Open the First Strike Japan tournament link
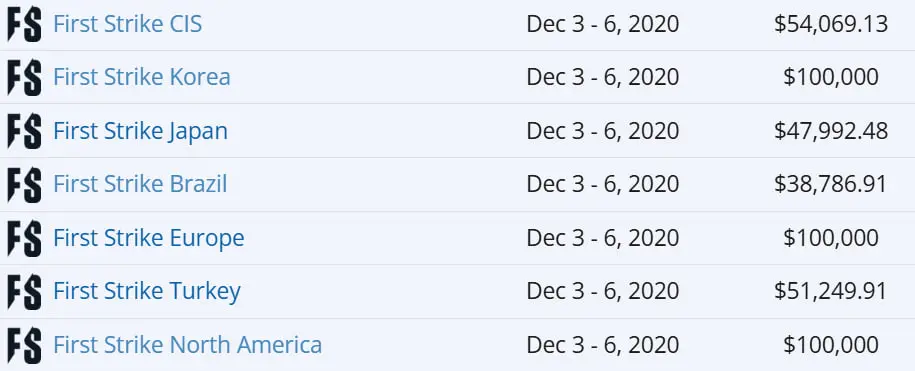This screenshot has height=371, width=915. (140, 131)
